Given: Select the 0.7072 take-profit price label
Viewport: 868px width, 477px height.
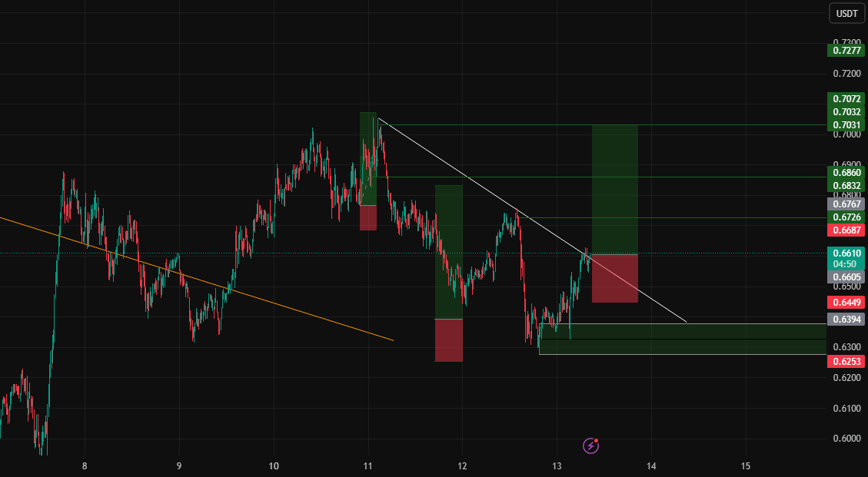Looking at the screenshot, I should pos(846,99).
